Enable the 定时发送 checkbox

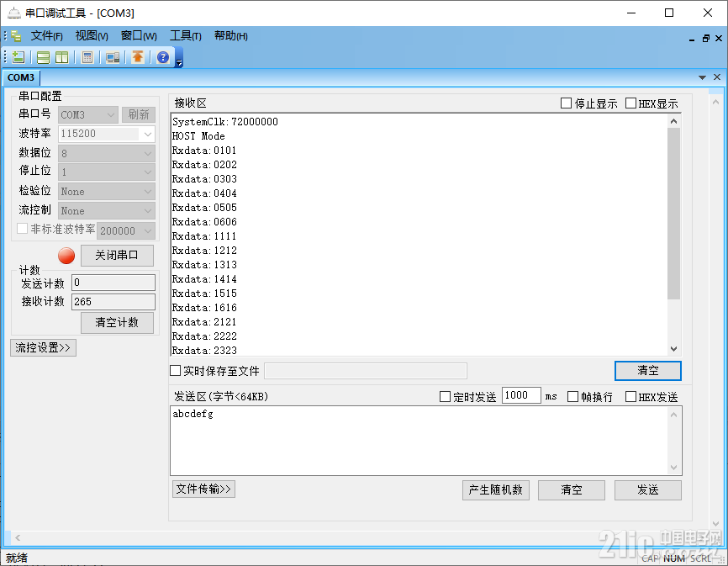coord(445,396)
